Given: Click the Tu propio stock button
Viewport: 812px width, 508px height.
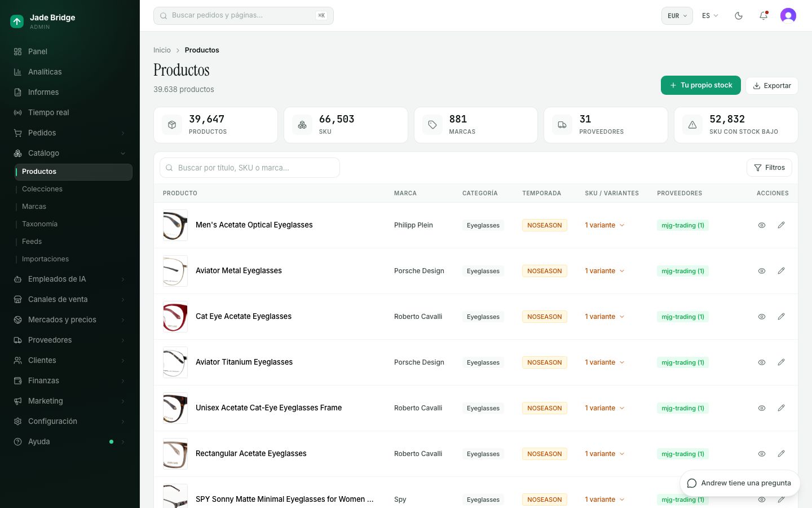Looking at the screenshot, I should coord(701,85).
